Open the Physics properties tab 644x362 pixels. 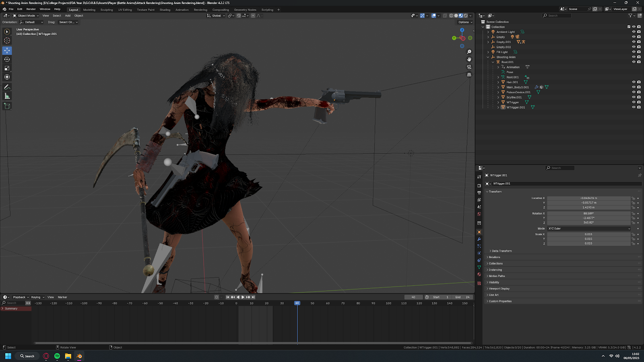pyautogui.click(x=479, y=253)
